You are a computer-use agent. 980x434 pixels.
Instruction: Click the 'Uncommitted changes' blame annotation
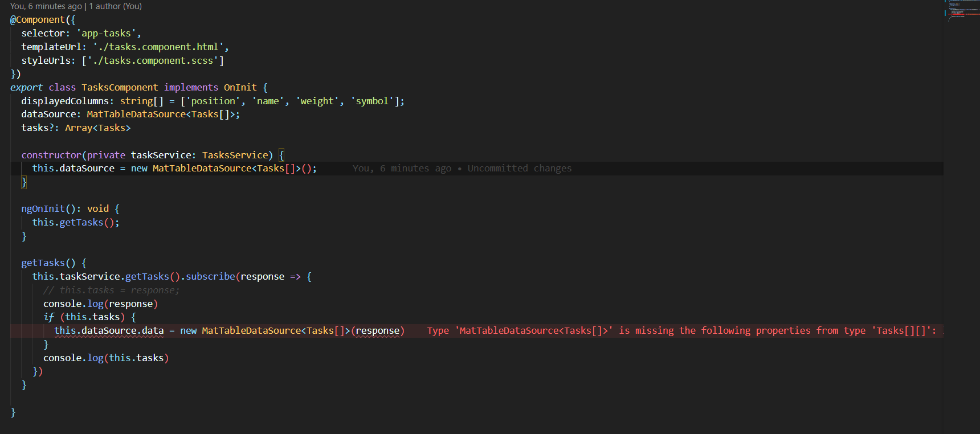(520, 168)
